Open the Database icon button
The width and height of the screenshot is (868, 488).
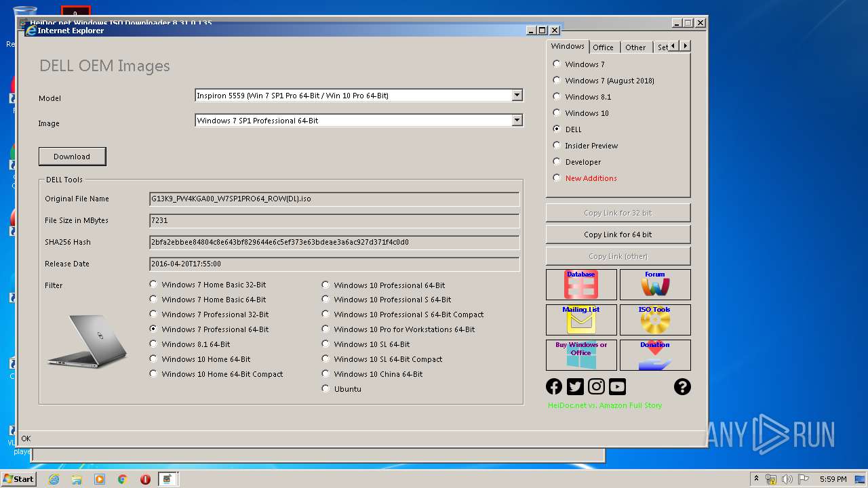point(581,285)
